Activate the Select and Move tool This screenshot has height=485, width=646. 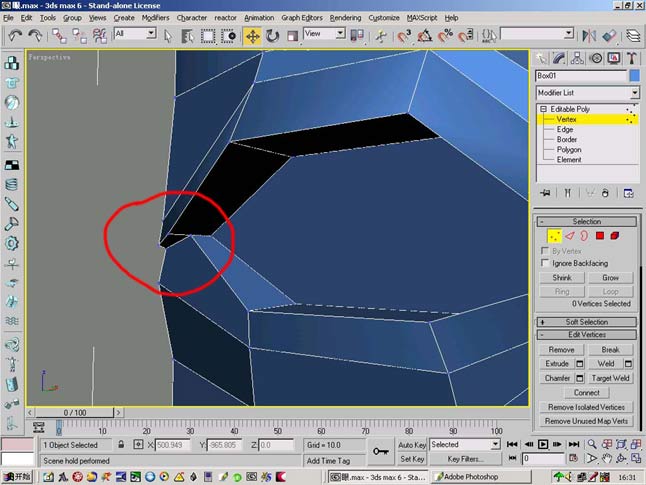tap(252, 36)
